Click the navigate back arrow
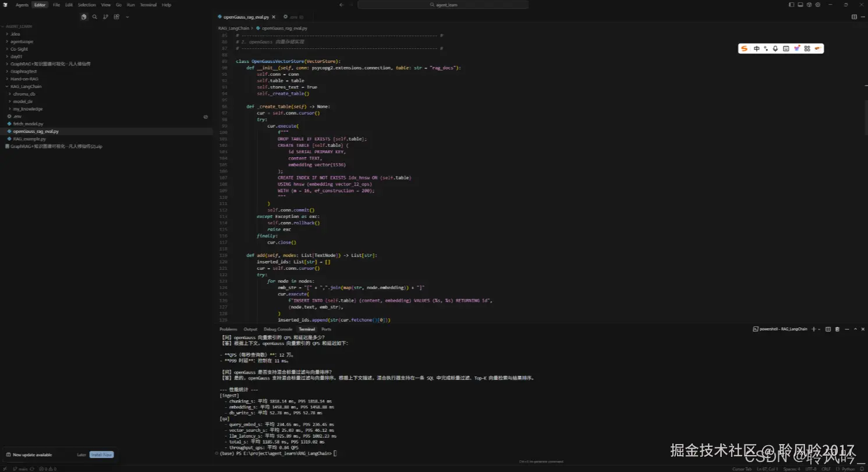 (341, 5)
